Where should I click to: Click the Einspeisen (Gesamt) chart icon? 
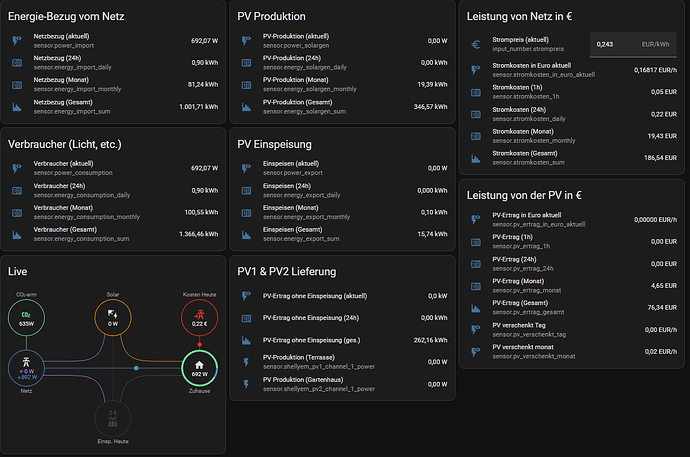tap(246, 235)
